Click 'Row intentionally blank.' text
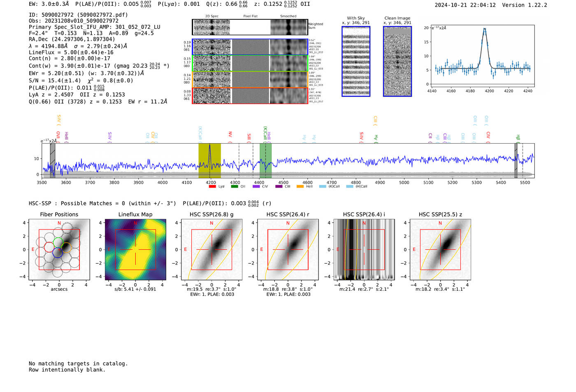Viewport: 576px width, 392px height. pyautogui.click(x=67, y=370)
